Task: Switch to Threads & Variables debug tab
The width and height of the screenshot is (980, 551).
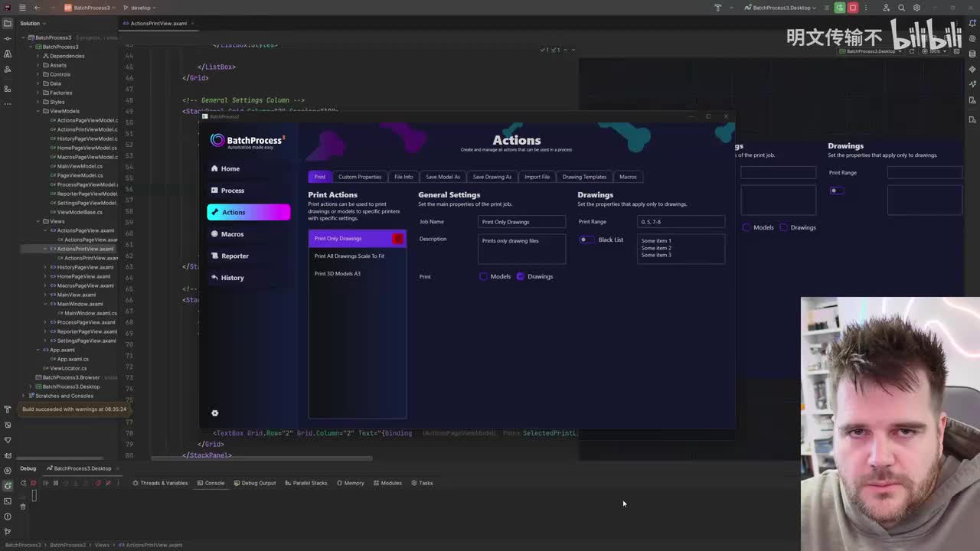Action: point(160,483)
